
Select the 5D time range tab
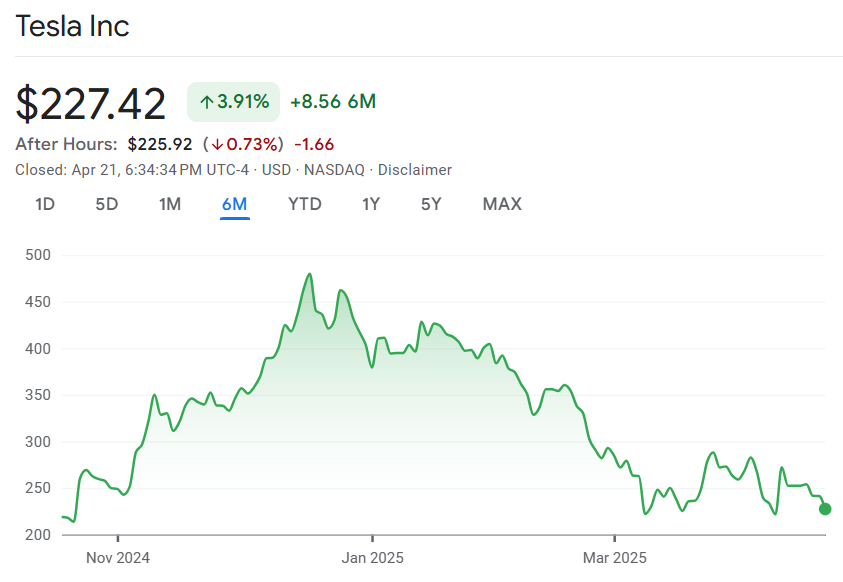pyautogui.click(x=106, y=204)
